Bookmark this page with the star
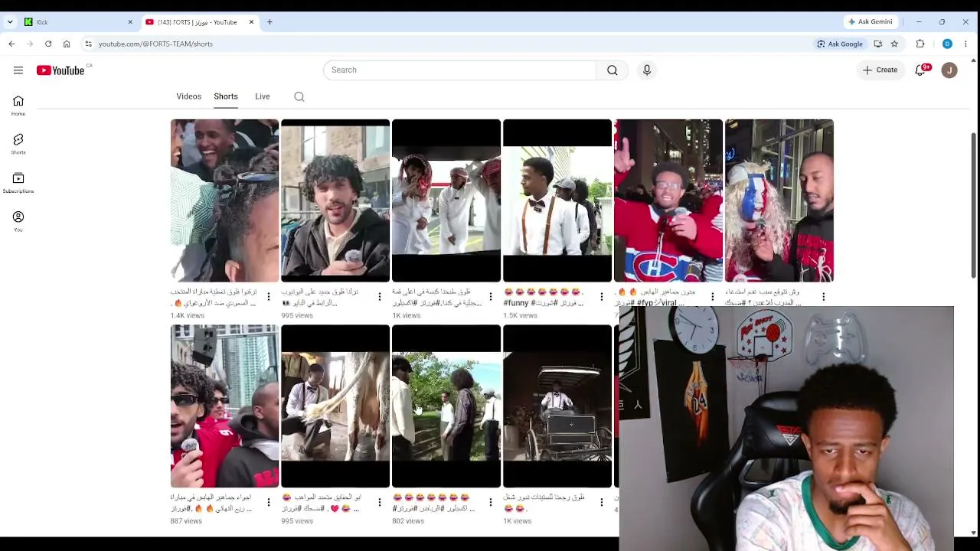Image resolution: width=980 pixels, height=551 pixels. (894, 44)
